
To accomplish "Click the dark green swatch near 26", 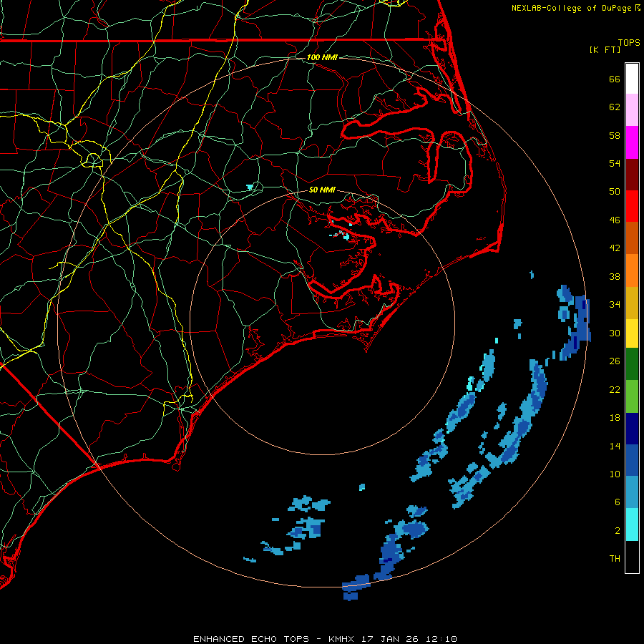I will 632,364.
